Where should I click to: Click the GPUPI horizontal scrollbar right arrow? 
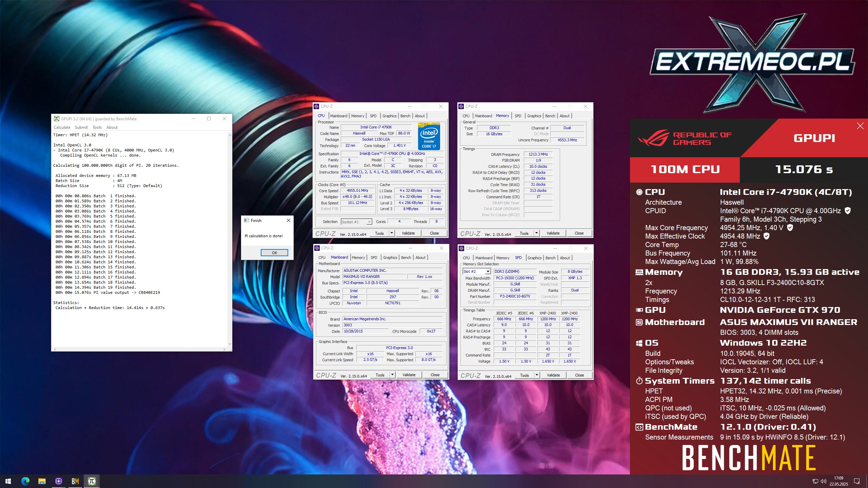224,349
